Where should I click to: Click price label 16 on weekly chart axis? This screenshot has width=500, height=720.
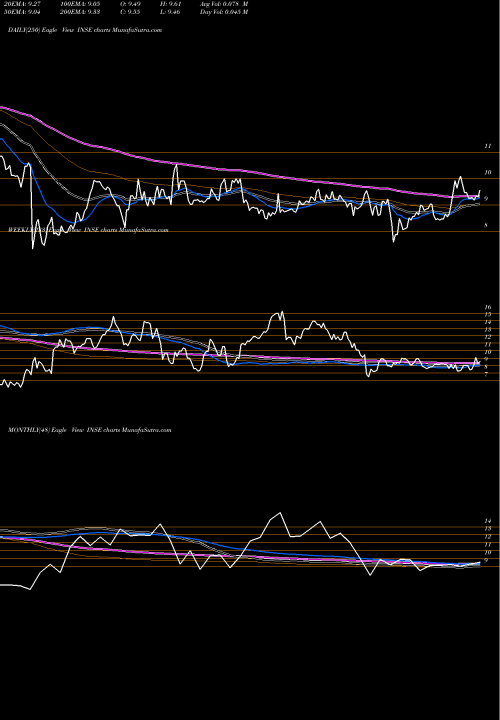[x=488, y=307]
